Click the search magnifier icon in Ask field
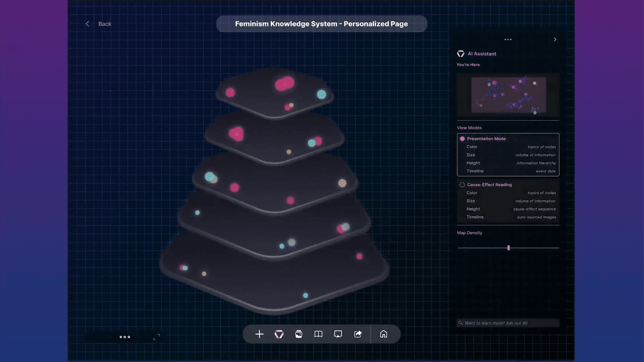 tap(461, 323)
